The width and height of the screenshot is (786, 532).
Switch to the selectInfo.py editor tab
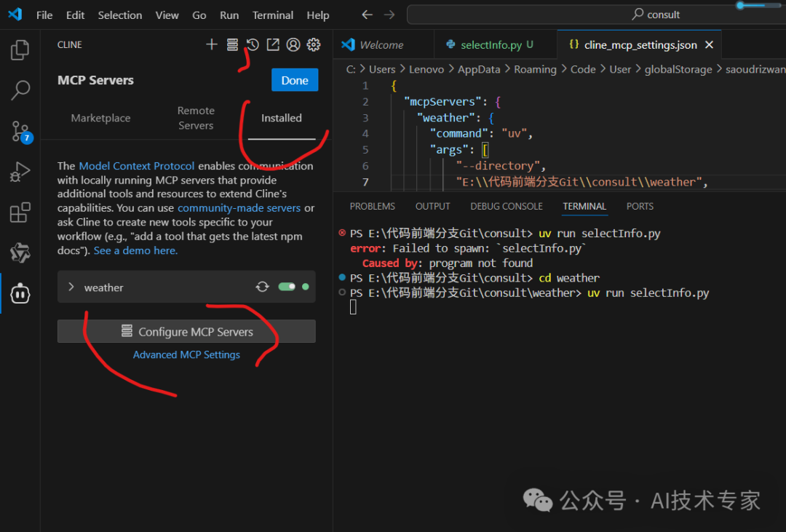(496, 45)
